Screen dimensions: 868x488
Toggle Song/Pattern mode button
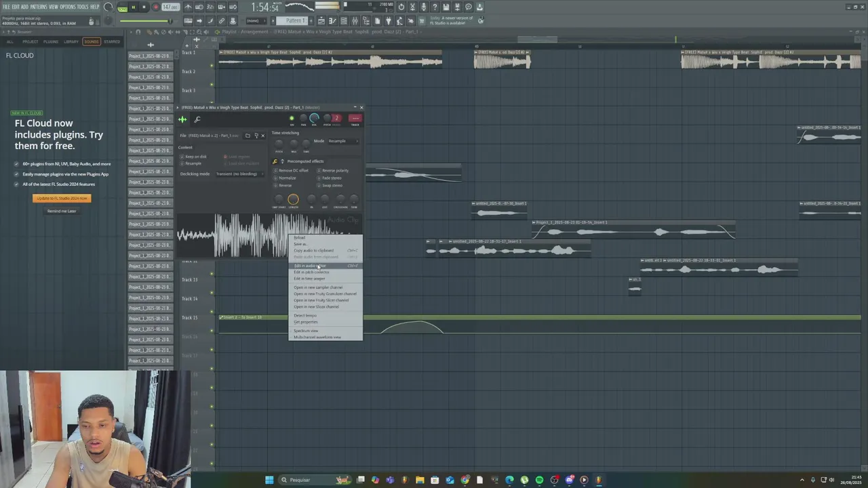point(122,7)
